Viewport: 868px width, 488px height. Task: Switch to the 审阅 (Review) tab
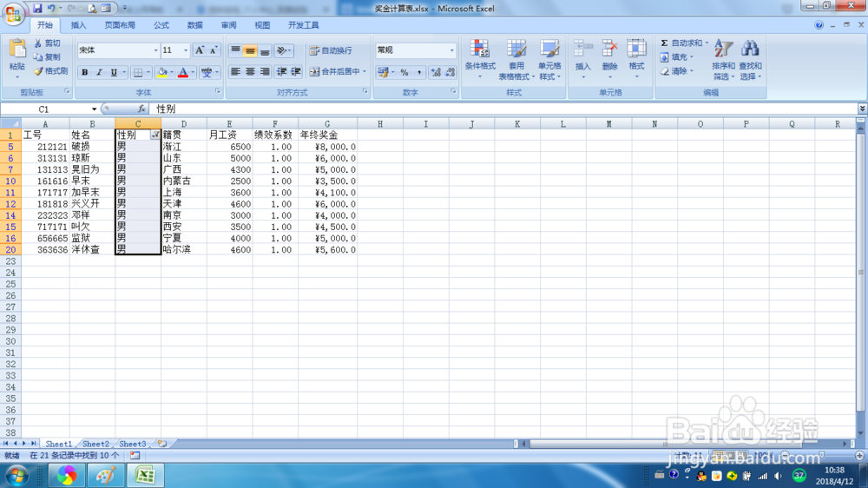228,25
